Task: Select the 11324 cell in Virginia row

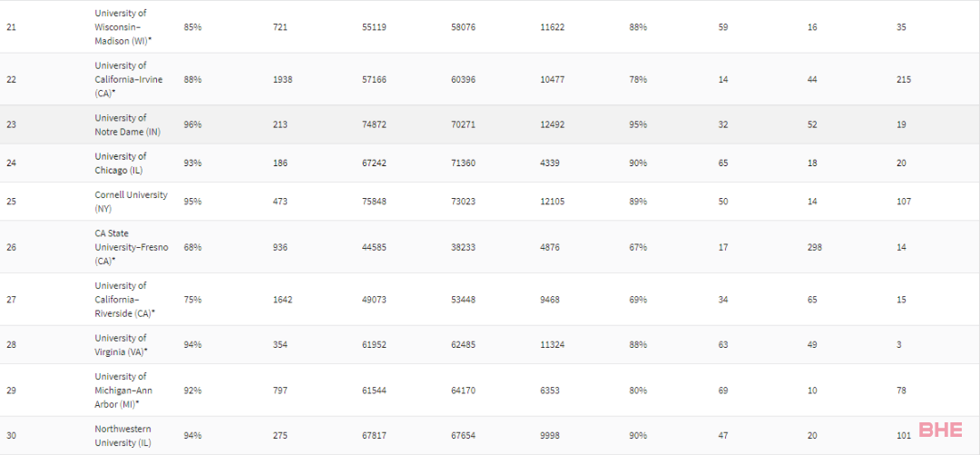Action: coord(553,345)
